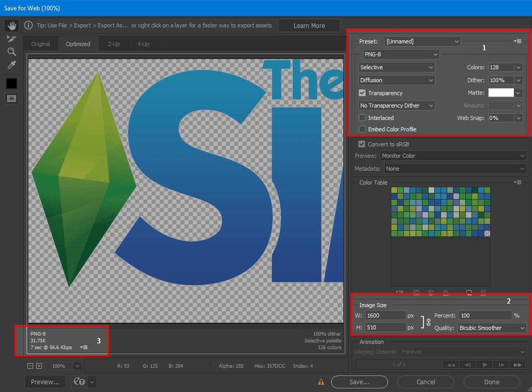The image size is (532, 392).
Task: Uncheck the Transparency checkbox
Action: pos(362,93)
